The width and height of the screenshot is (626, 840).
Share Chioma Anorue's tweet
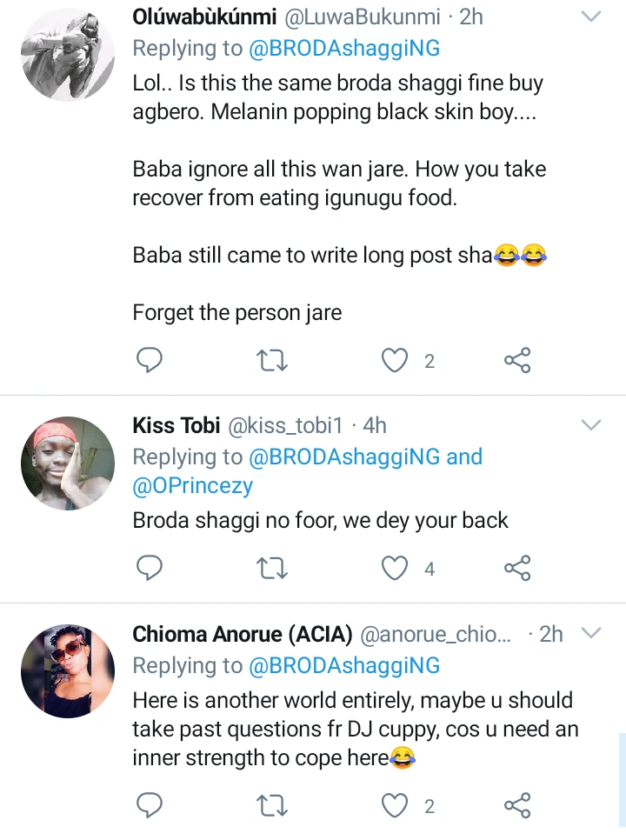coord(517,805)
